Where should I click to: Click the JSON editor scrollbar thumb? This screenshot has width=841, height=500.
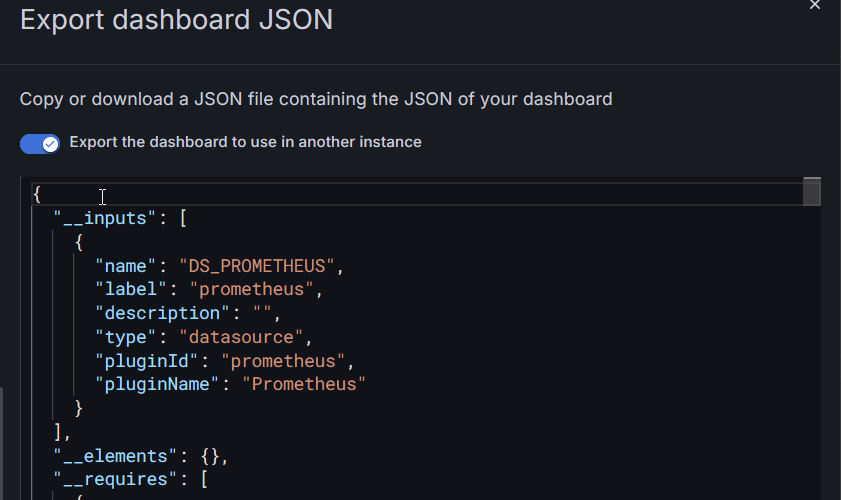click(812, 192)
